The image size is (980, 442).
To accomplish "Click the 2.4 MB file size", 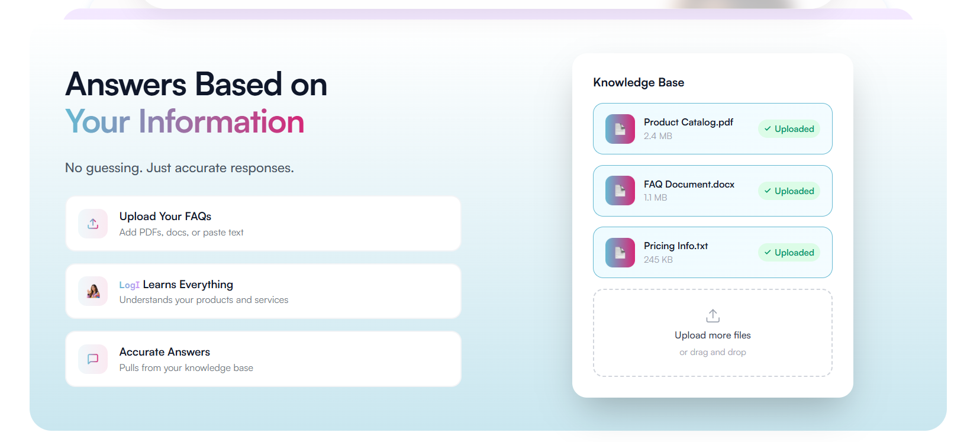I will [658, 136].
